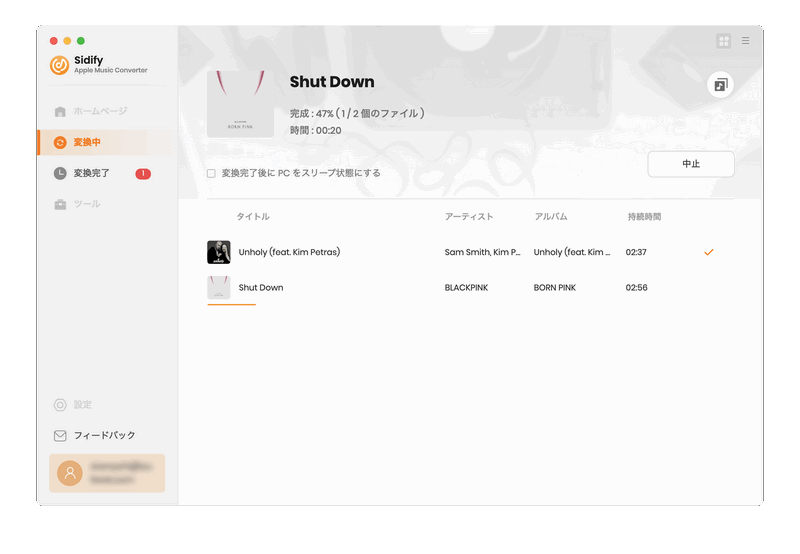The height and width of the screenshot is (554, 800).
Task: Click the grid view icon at top right
Action: pyautogui.click(x=723, y=41)
